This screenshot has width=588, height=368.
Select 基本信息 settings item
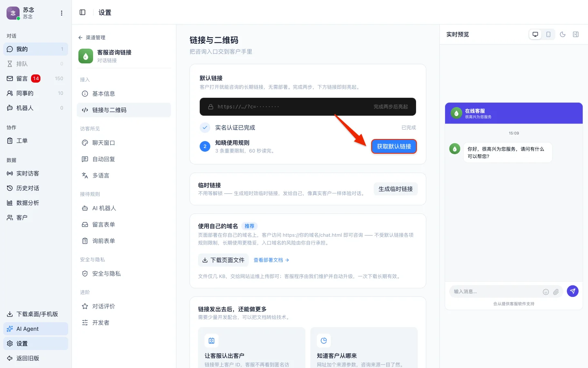tap(124, 94)
